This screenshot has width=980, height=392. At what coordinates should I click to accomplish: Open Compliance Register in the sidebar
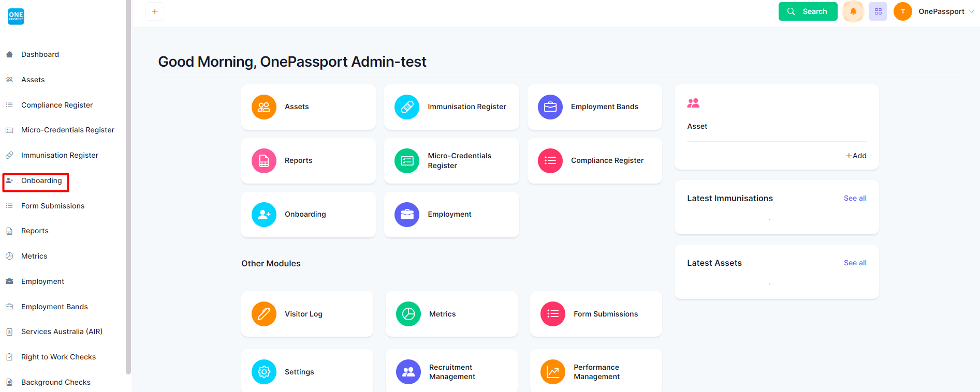pos(57,105)
